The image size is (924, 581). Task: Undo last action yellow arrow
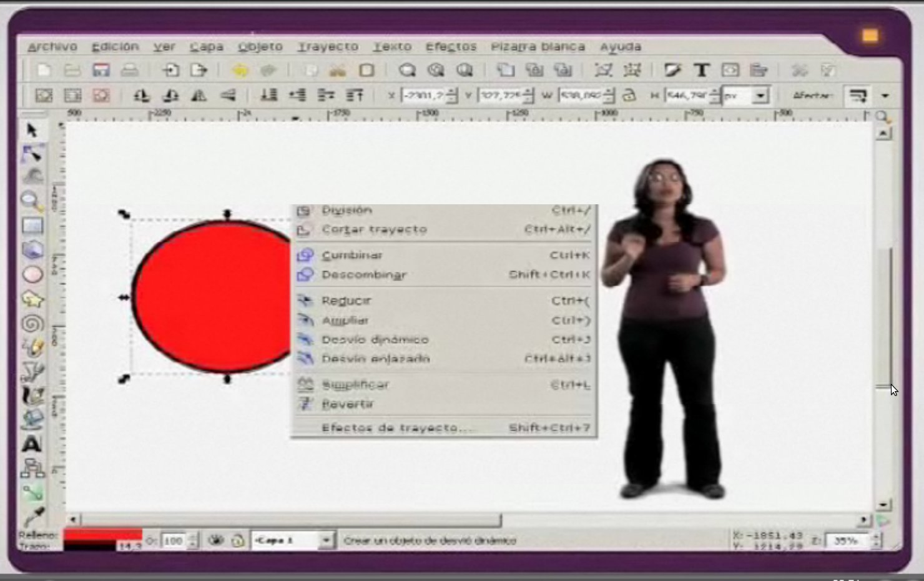240,70
